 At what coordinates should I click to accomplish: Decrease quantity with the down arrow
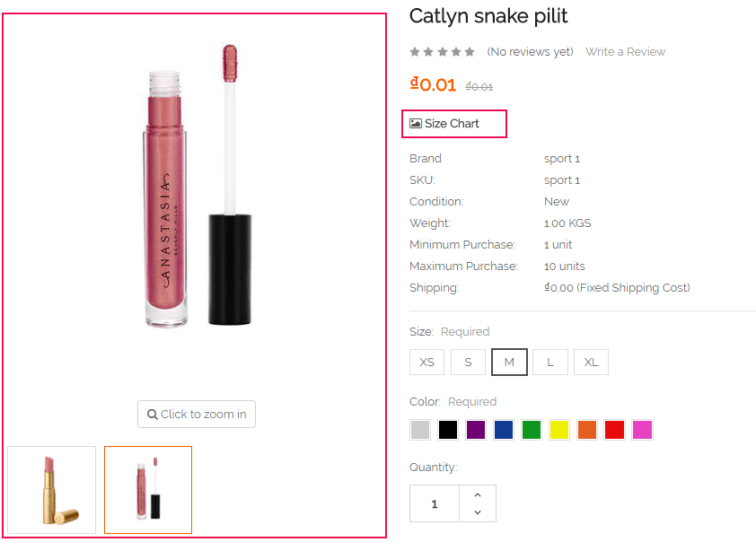click(478, 512)
